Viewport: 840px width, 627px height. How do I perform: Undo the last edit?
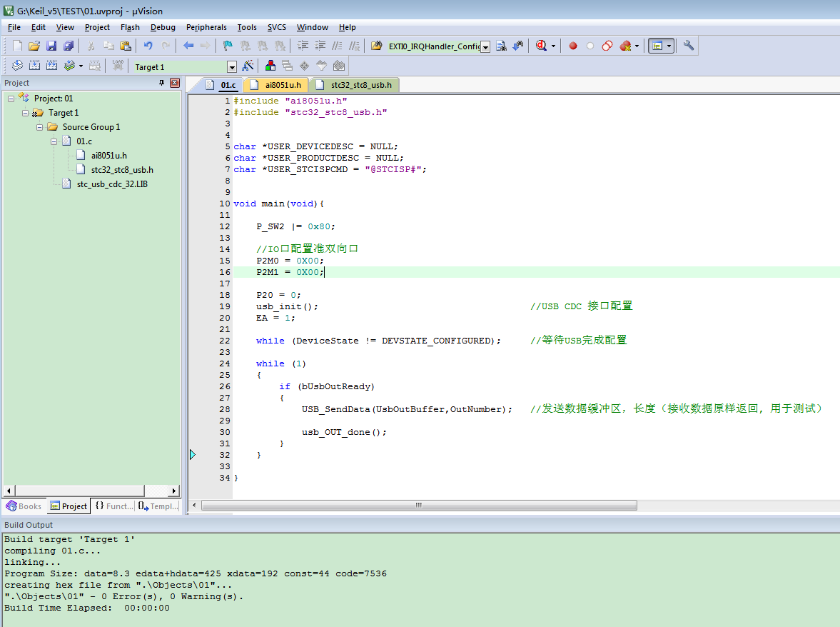tap(148, 46)
